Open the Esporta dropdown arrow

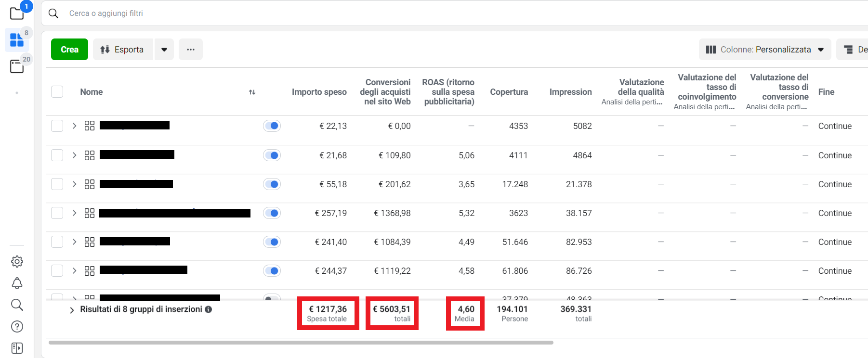(x=164, y=50)
